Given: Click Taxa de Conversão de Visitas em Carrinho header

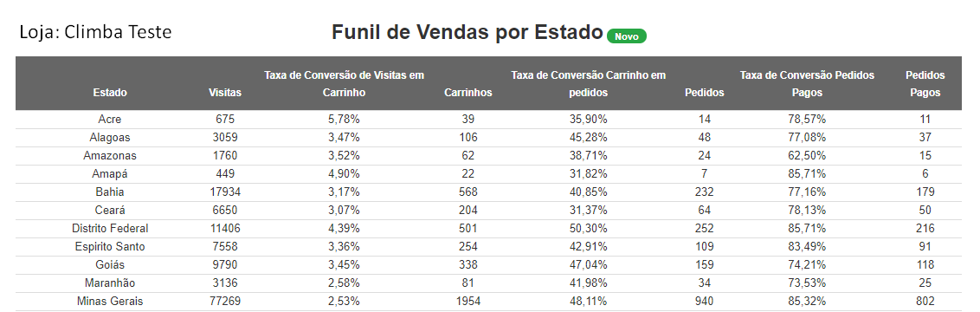Looking at the screenshot, I should pyautogui.click(x=344, y=84).
